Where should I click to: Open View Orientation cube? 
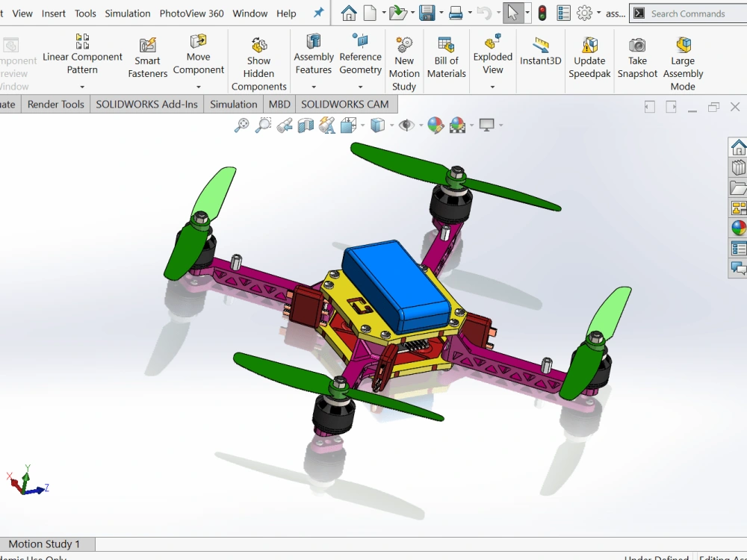(x=348, y=125)
